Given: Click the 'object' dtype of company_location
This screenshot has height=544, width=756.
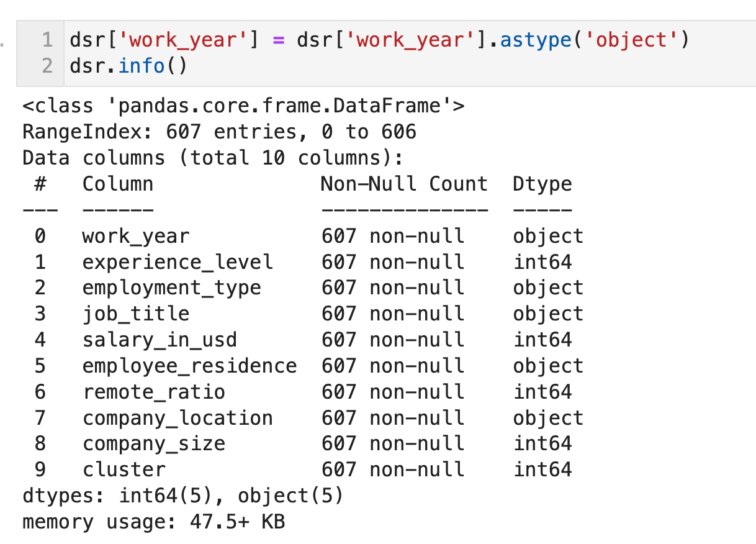Looking at the screenshot, I should 549,418.
